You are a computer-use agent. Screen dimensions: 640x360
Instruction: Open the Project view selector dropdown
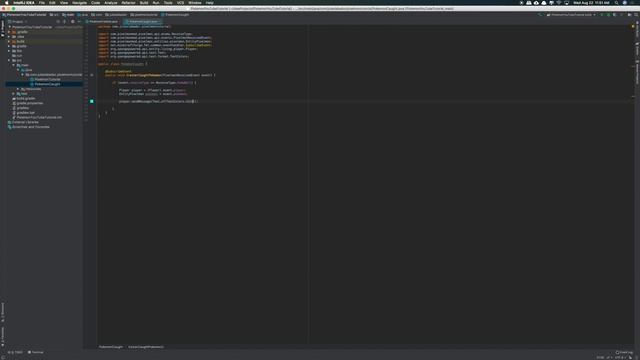pos(18,22)
